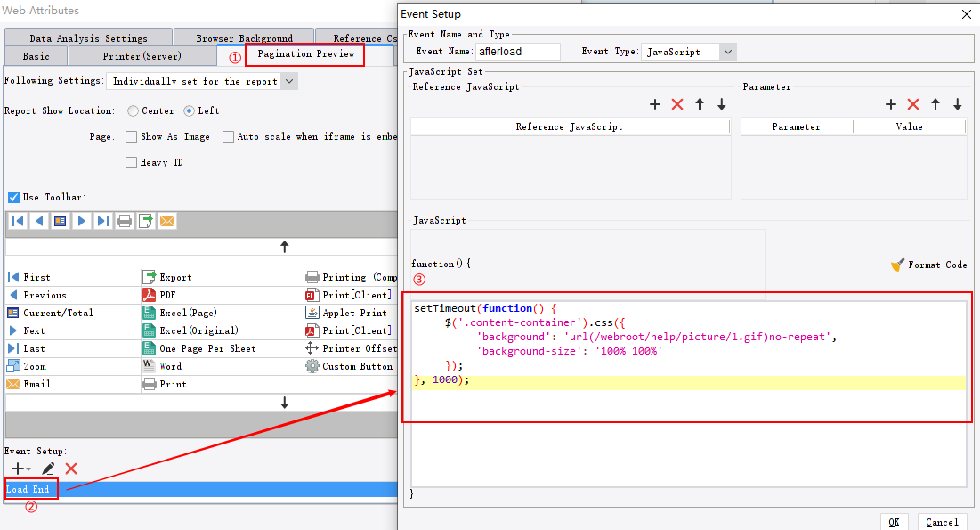Click the OK button in Event Setup
Viewport: 980px width, 530px height.
pos(895,522)
